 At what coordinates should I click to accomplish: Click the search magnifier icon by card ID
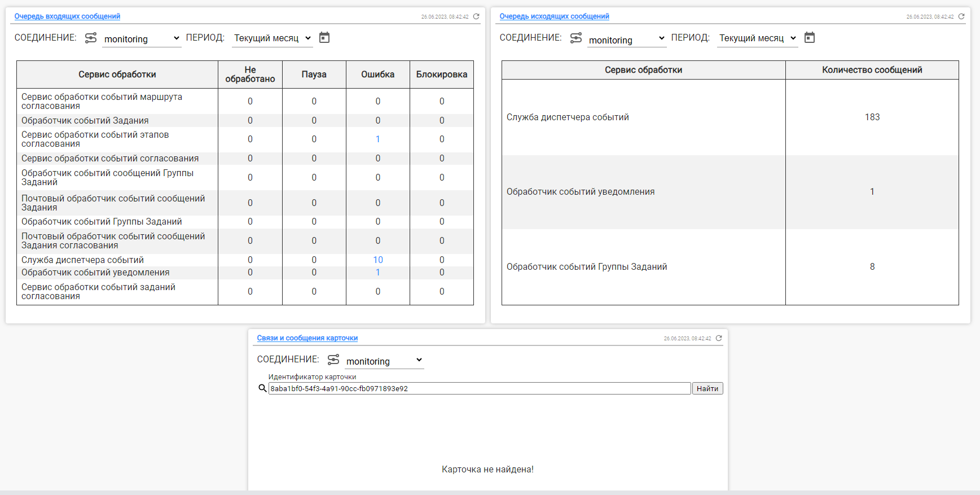(262, 388)
